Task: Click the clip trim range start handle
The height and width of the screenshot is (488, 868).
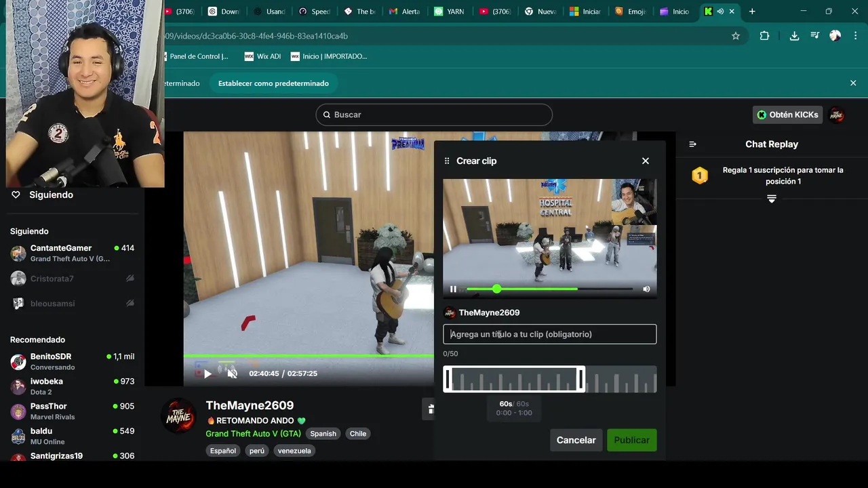Action: pos(447,379)
